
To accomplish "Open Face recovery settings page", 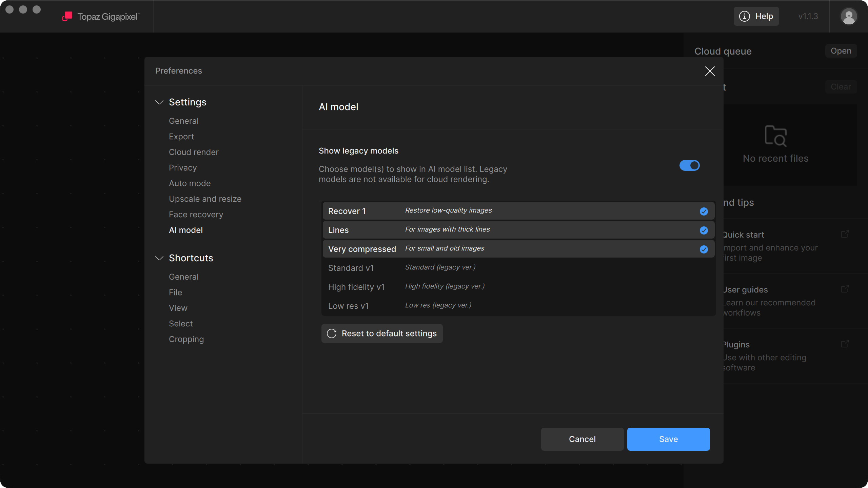I will [196, 215].
